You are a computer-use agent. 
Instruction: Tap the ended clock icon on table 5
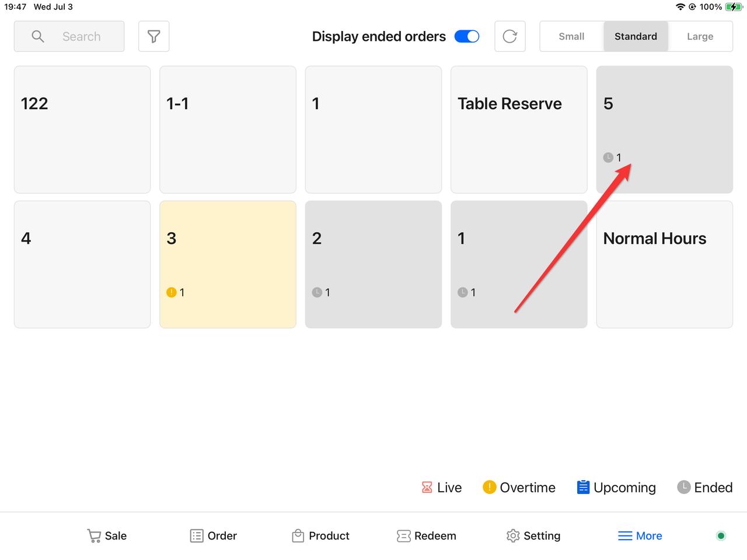click(608, 157)
